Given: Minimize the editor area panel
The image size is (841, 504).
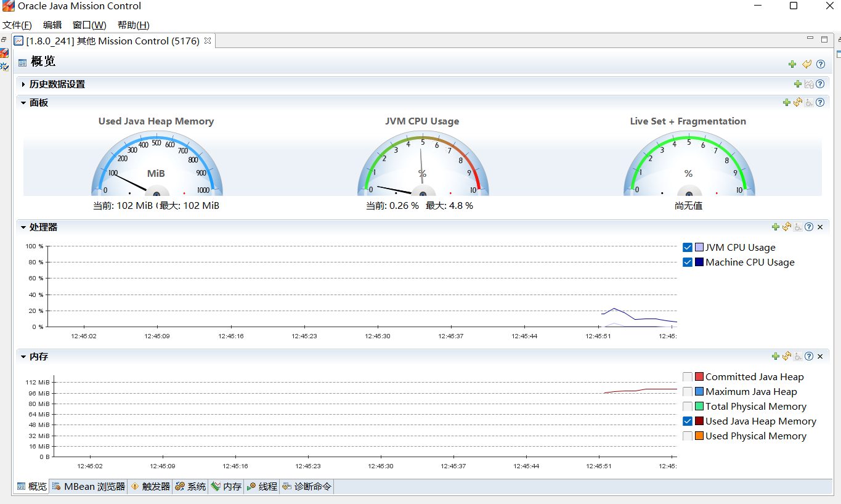Looking at the screenshot, I should (x=811, y=38).
